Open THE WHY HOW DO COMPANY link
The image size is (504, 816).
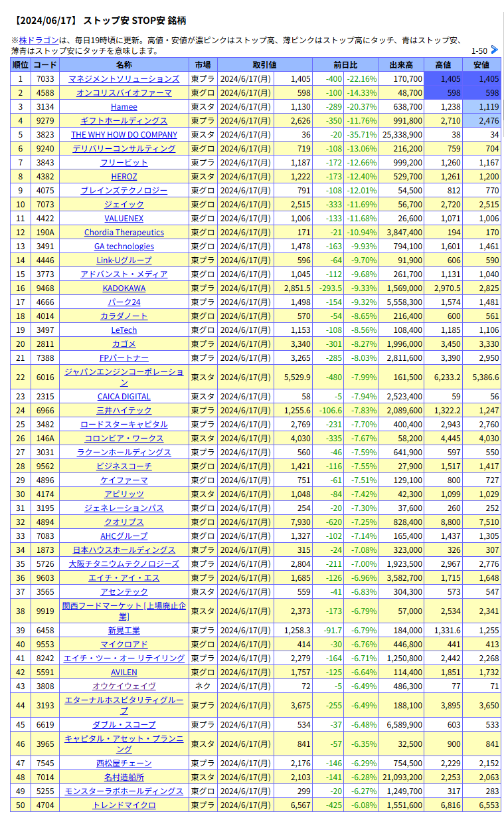124,134
